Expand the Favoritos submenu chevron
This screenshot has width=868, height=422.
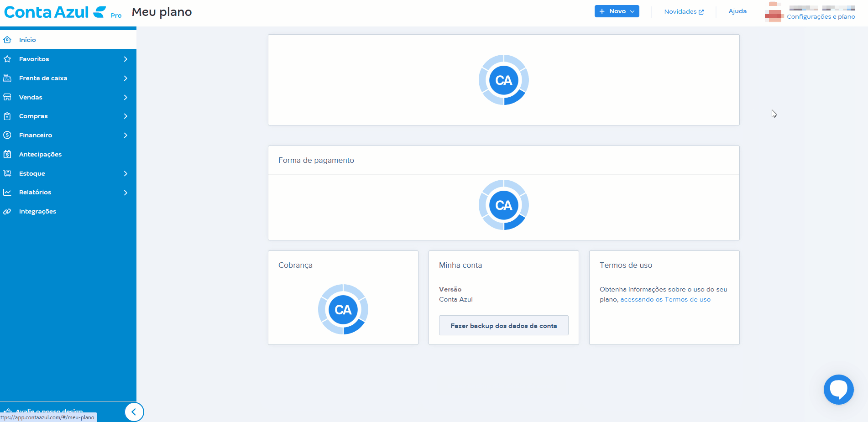click(125, 59)
